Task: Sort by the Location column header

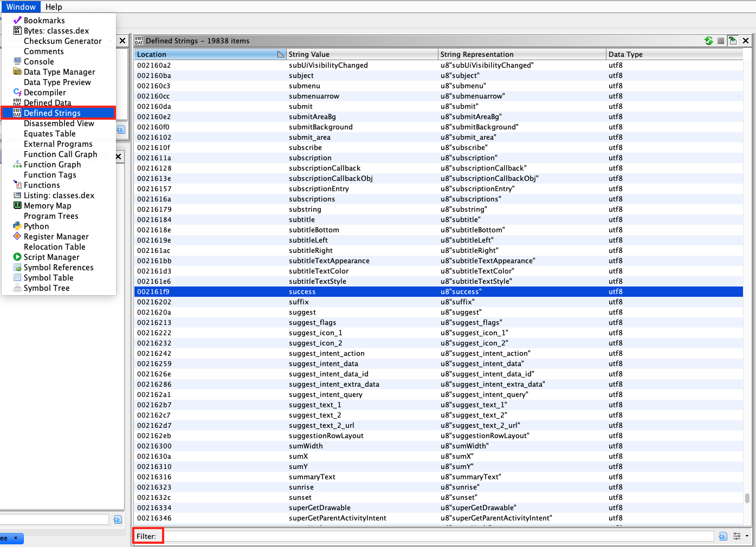Action: point(206,54)
